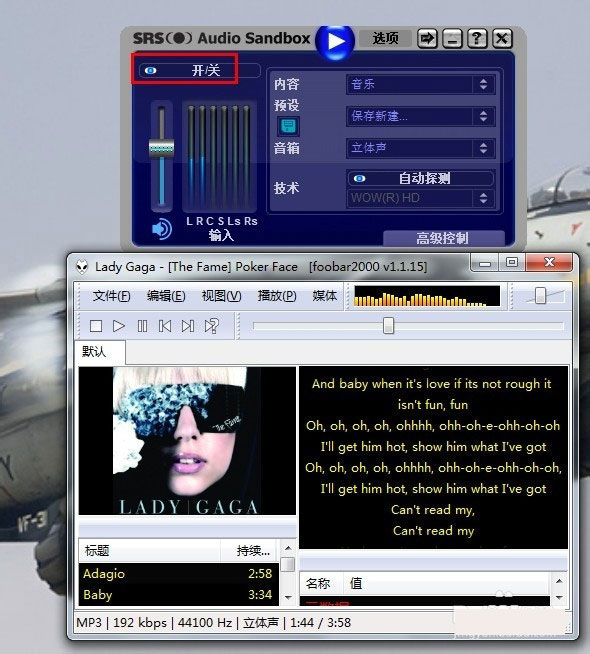Click the "isn't fun, fun" lyric line

(x=433, y=405)
